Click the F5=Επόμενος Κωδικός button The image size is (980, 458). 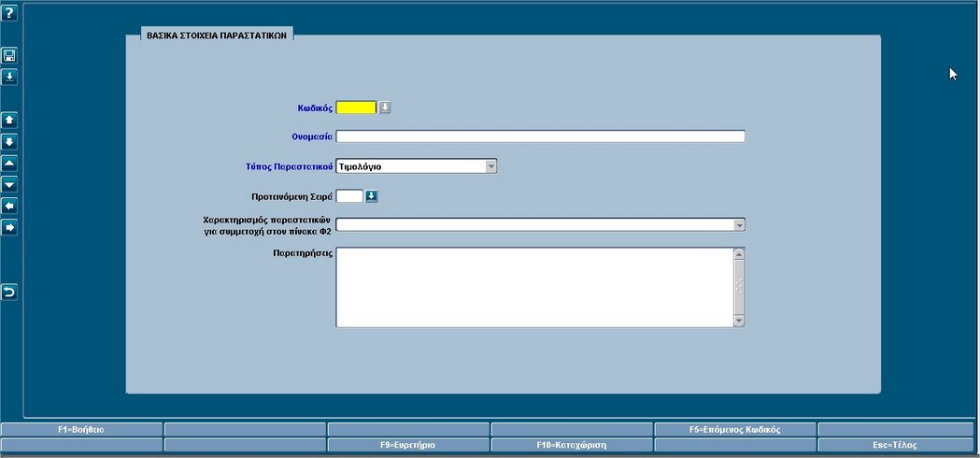pos(734,430)
